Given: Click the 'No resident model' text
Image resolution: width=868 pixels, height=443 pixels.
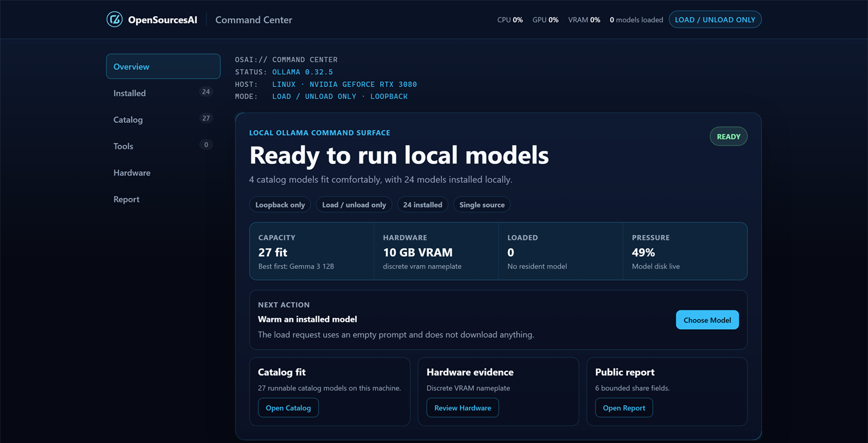Looking at the screenshot, I should coord(537,266).
